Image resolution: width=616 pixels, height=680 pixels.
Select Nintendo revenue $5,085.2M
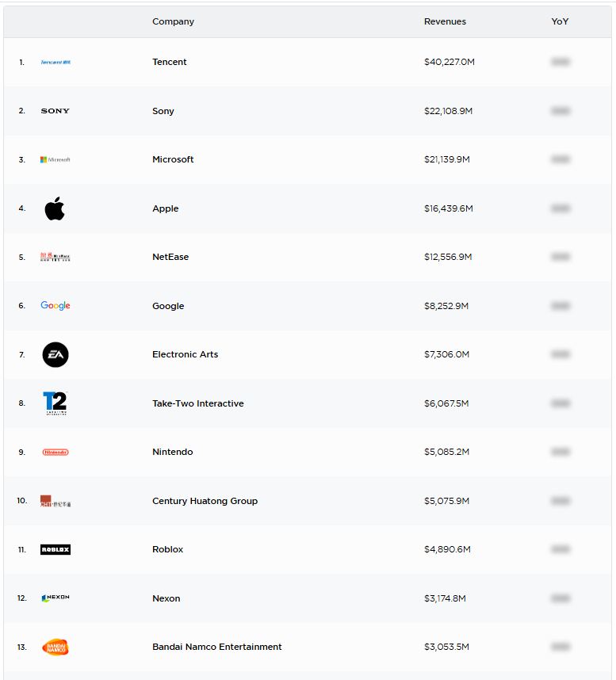click(x=446, y=452)
